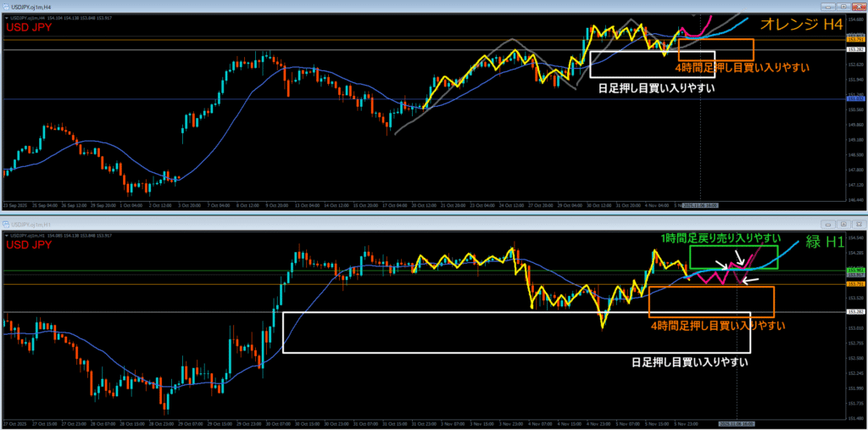Open the dropdown triangle beside H1 symbol info
Screen dimensions: 868x430
click(7, 236)
